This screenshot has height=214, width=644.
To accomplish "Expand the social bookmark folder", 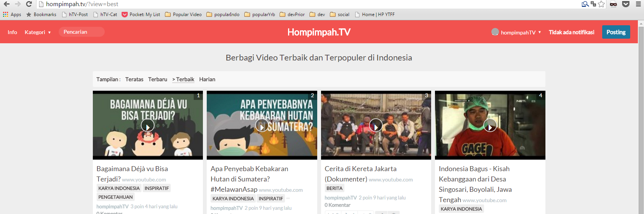I will (339, 15).
